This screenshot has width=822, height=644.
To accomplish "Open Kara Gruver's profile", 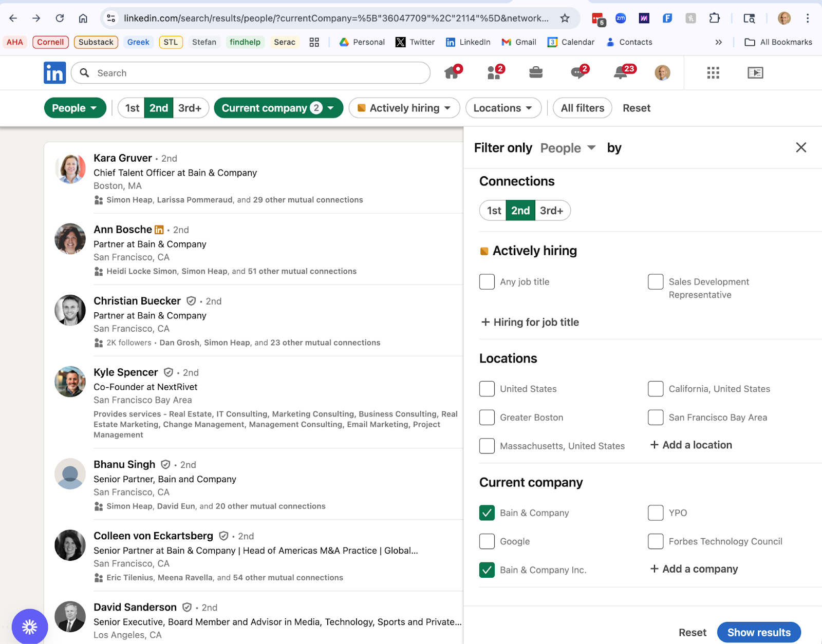I will coord(123,158).
